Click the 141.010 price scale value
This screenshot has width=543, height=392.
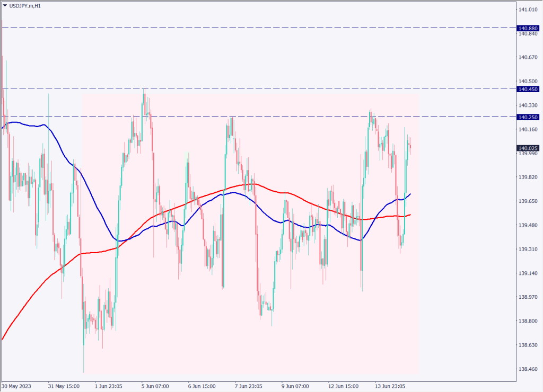(528, 10)
